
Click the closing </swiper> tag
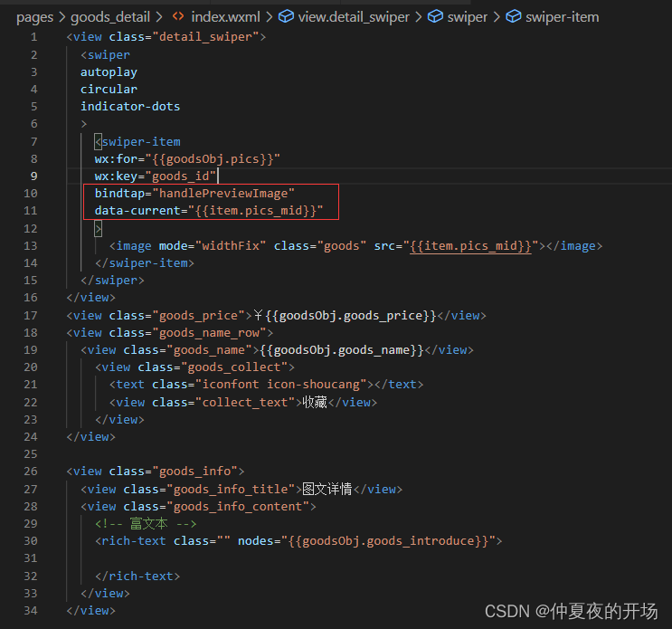113,281
